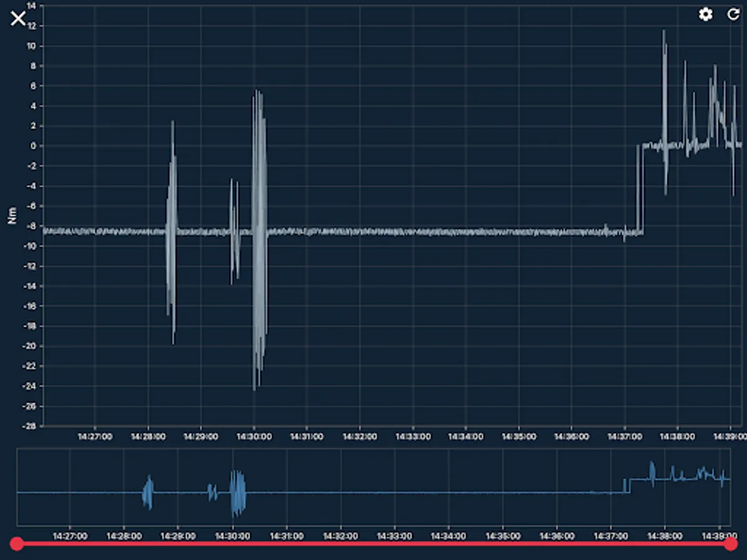Screen dimensions: 747x560
Task: Click the 14:36:00 label in the overview axis
Action: point(557,535)
